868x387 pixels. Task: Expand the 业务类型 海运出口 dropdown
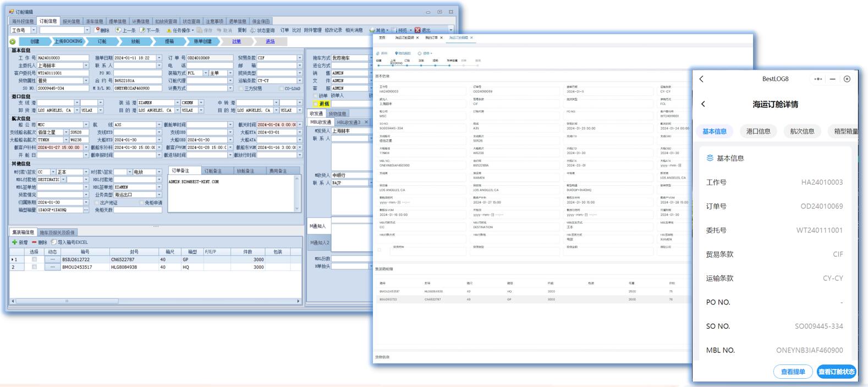coord(160,195)
